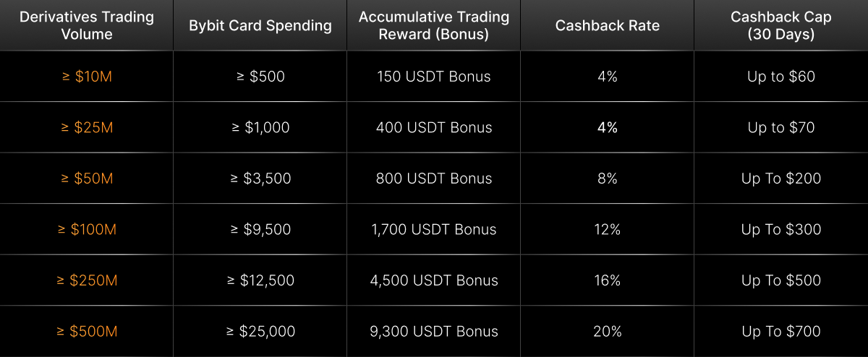Select the ≥ $10M trading volume cell
The width and height of the screenshot is (868, 357).
pyautogui.click(x=87, y=77)
